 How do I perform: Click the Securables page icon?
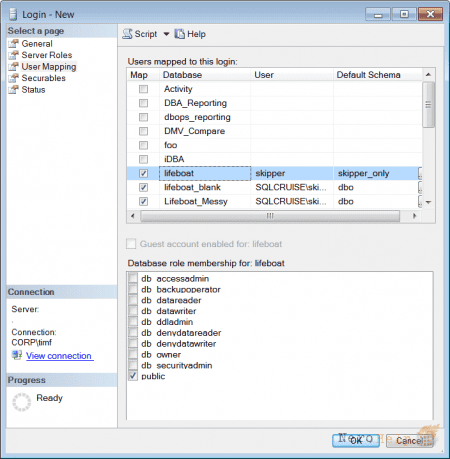[x=14, y=78]
